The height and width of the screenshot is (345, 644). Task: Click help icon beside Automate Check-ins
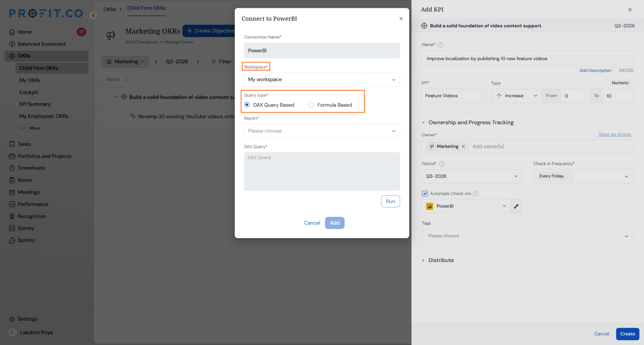click(476, 193)
